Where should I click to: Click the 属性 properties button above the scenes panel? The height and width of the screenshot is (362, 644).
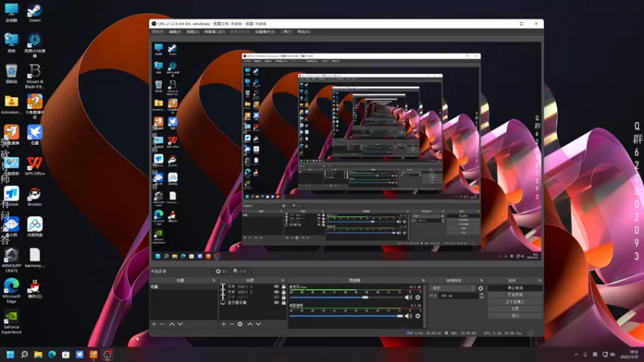click(222, 271)
